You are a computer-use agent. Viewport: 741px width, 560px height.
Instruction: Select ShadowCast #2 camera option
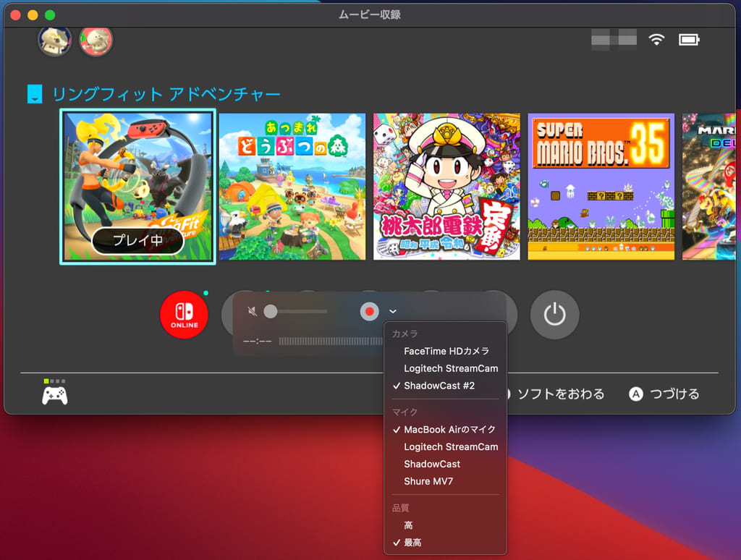tap(445, 386)
